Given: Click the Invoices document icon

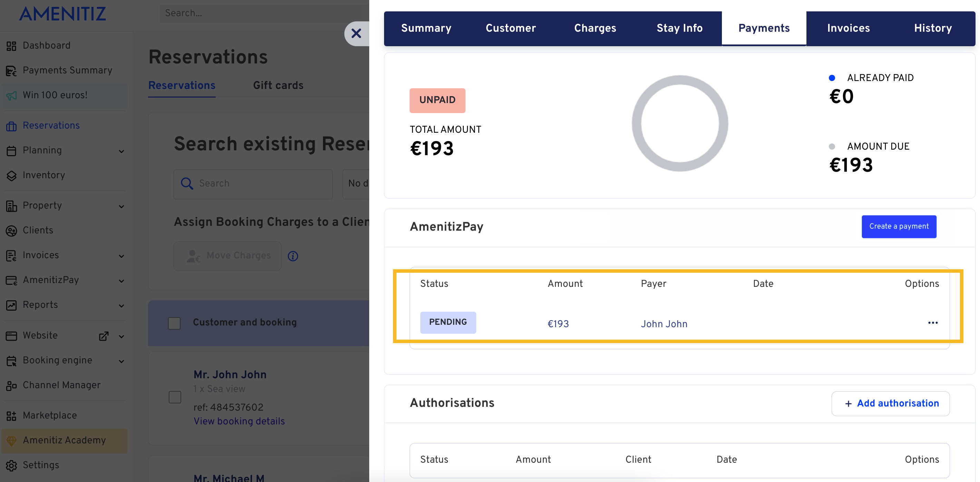Looking at the screenshot, I should (x=11, y=255).
